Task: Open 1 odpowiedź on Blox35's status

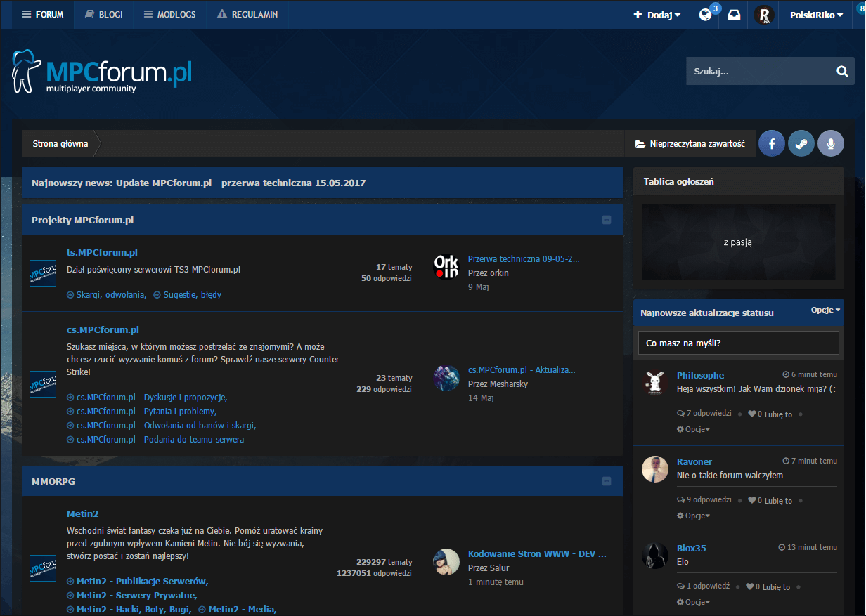Action: [x=703, y=586]
